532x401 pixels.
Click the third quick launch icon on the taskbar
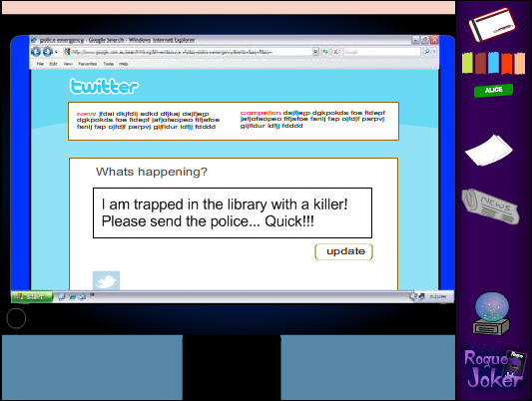[x=83, y=296]
